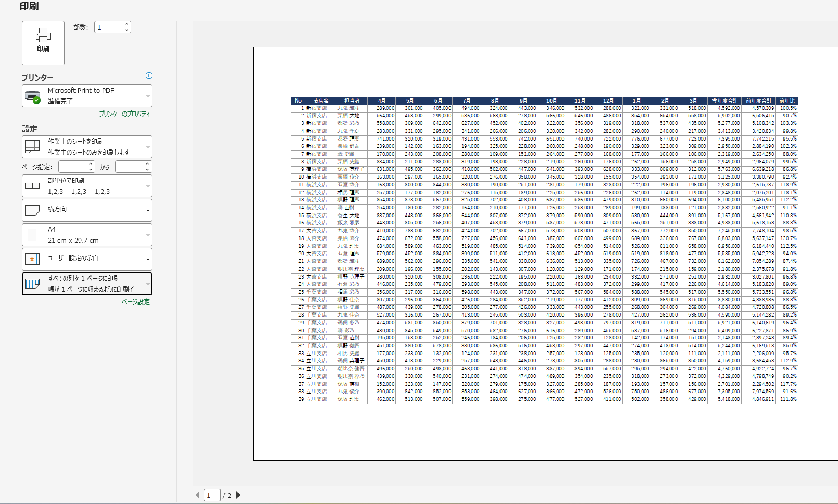Click the custom margins star icon
Image resolution: width=838 pixels, height=504 pixels.
[x=32, y=259]
